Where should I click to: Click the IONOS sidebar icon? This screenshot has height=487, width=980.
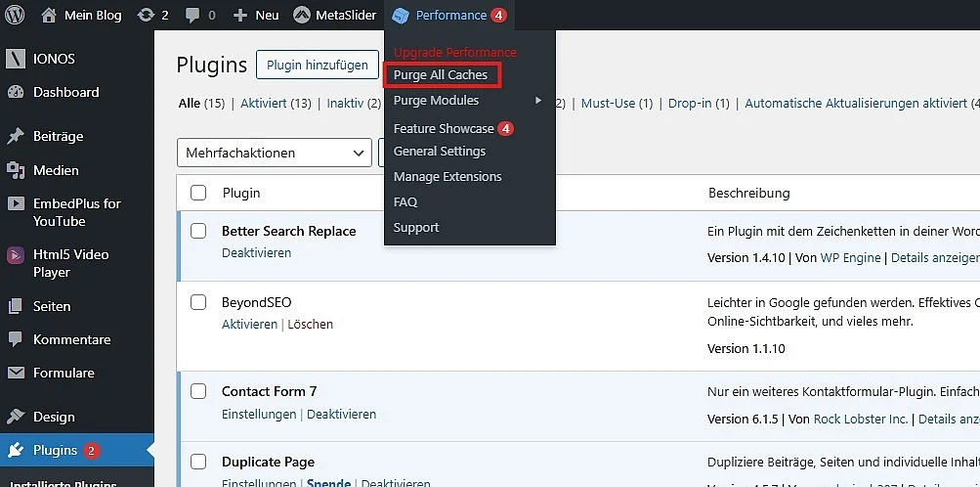(x=16, y=59)
